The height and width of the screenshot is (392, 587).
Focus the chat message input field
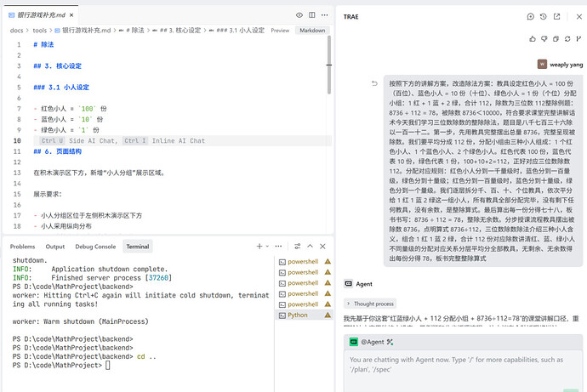point(463,368)
